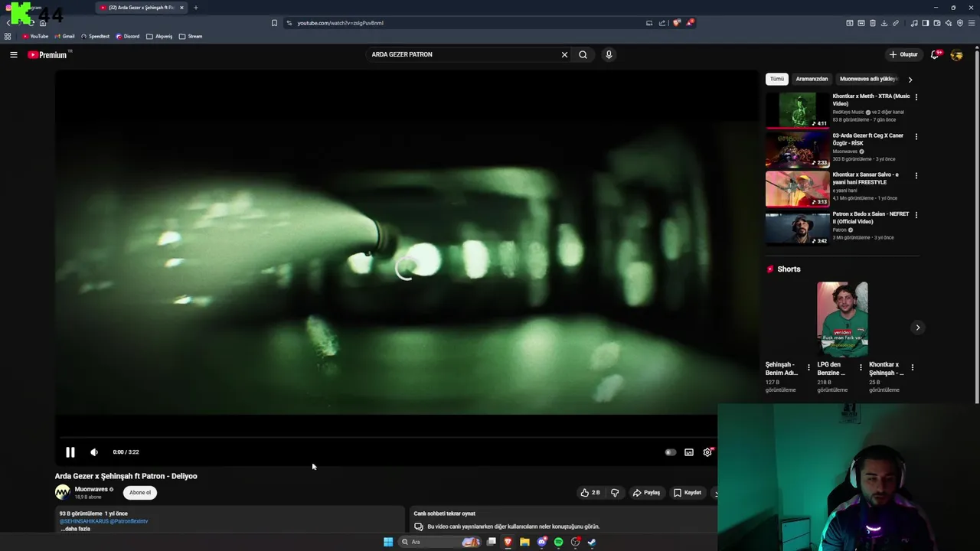This screenshot has width=980, height=551.
Task: Select the Aramanızdan filter chip
Action: (812, 79)
